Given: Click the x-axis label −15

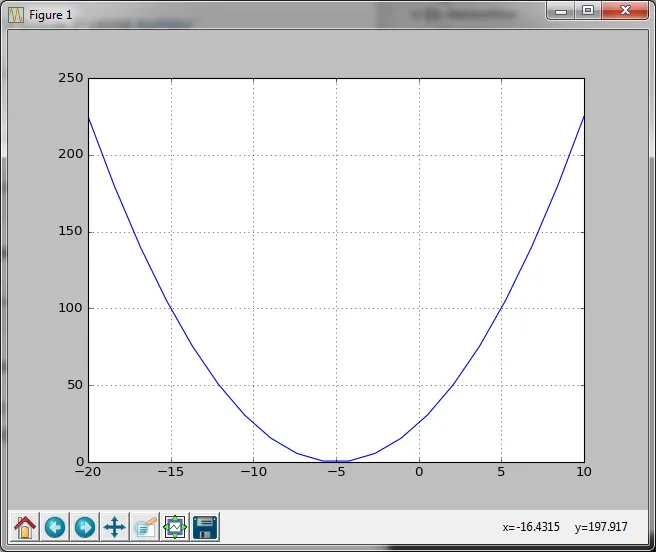Looking at the screenshot, I should click(x=171, y=472).
